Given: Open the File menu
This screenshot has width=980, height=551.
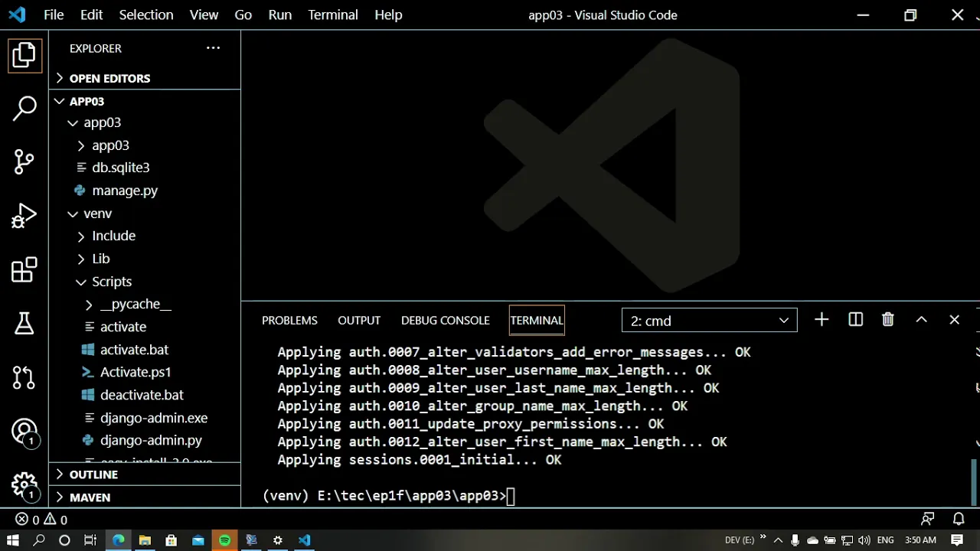Looking at the screenshot, I should [54, 15].
